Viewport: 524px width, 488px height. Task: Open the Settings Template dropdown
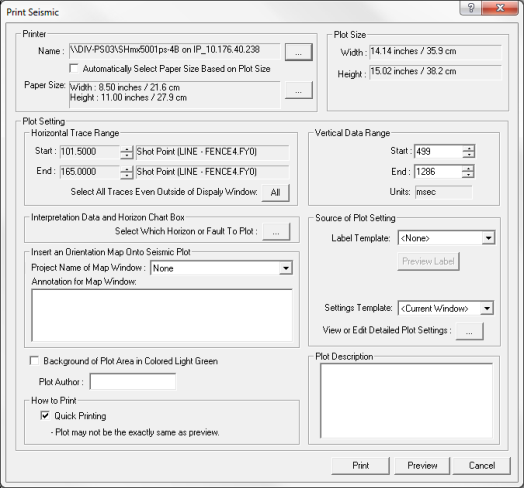[x=487, y=308]
